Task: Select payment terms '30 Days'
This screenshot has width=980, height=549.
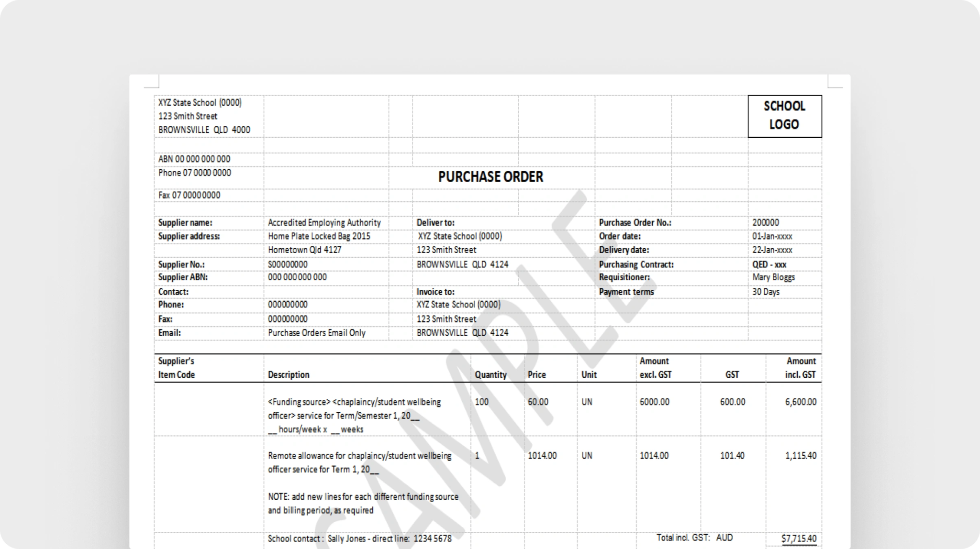Action: click(766, 292)
